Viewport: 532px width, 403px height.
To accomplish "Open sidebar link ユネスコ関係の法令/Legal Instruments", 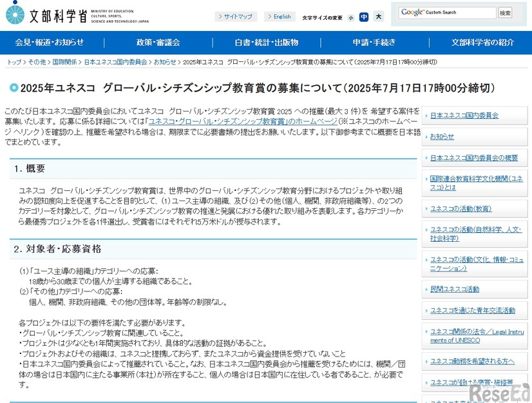I will click(x=477, y=336).
